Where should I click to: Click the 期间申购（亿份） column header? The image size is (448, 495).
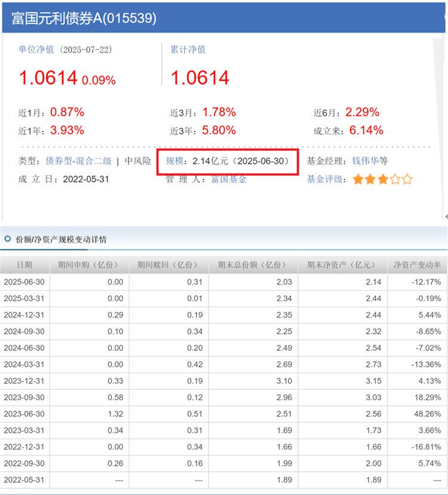point(89,265)
